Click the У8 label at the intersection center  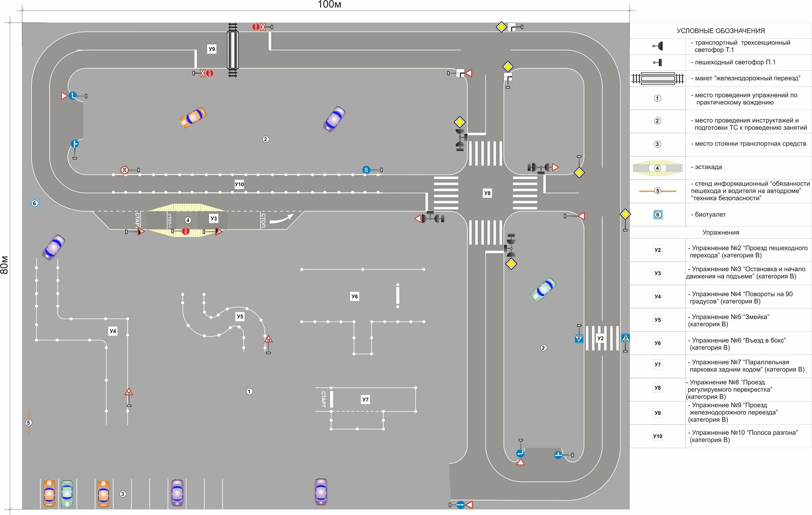(x=487, y=193)
